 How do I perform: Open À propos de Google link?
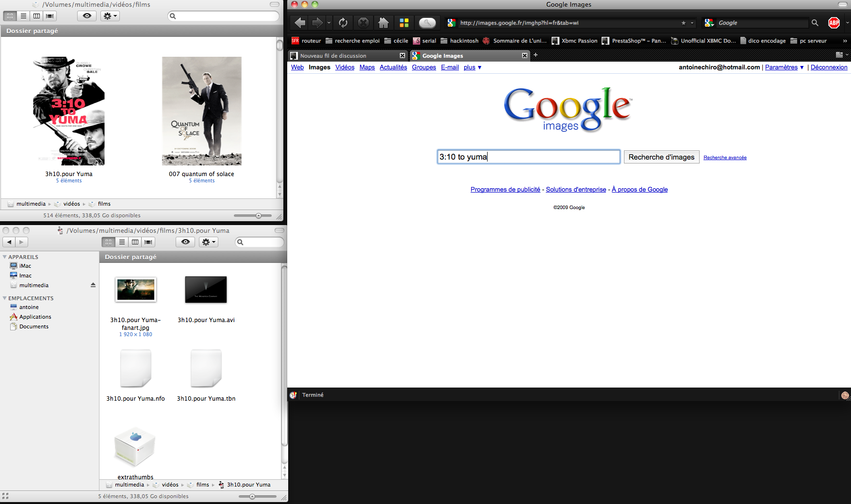click(639, 190)
